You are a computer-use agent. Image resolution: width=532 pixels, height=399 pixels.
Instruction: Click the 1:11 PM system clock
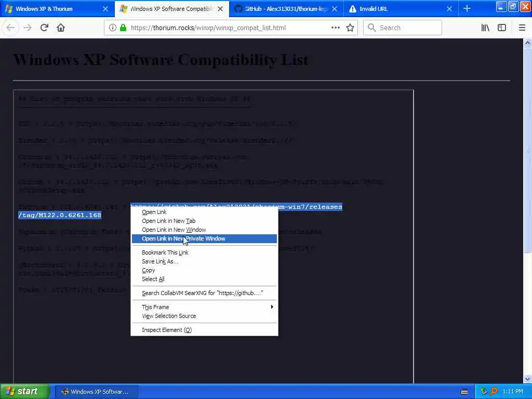(x=513, y=392)
